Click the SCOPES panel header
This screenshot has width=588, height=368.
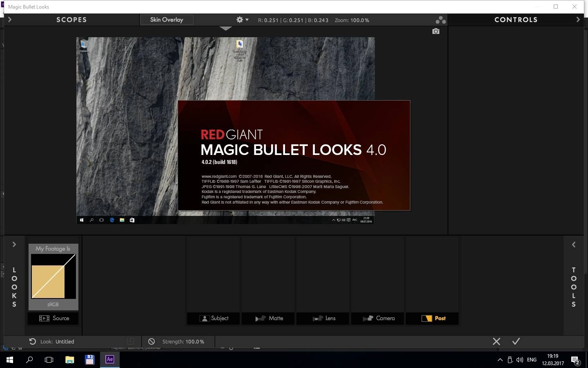(x=71, y=20)
